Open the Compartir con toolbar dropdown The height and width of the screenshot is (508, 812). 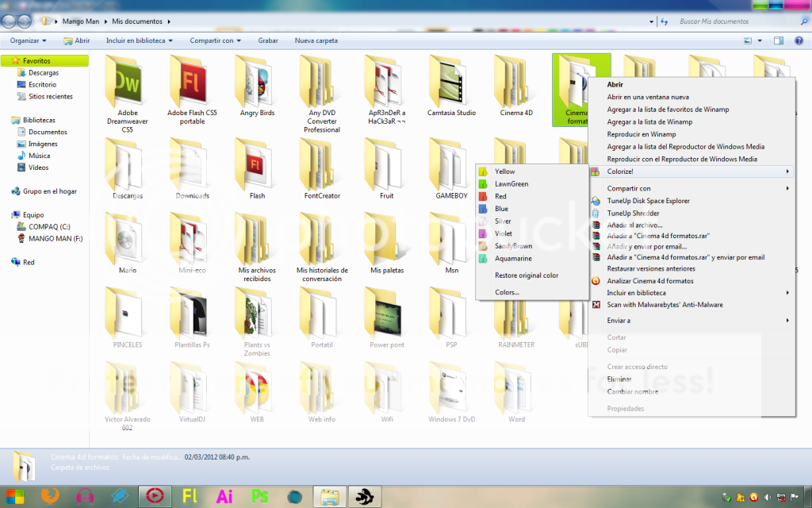(x=216, y=40)
